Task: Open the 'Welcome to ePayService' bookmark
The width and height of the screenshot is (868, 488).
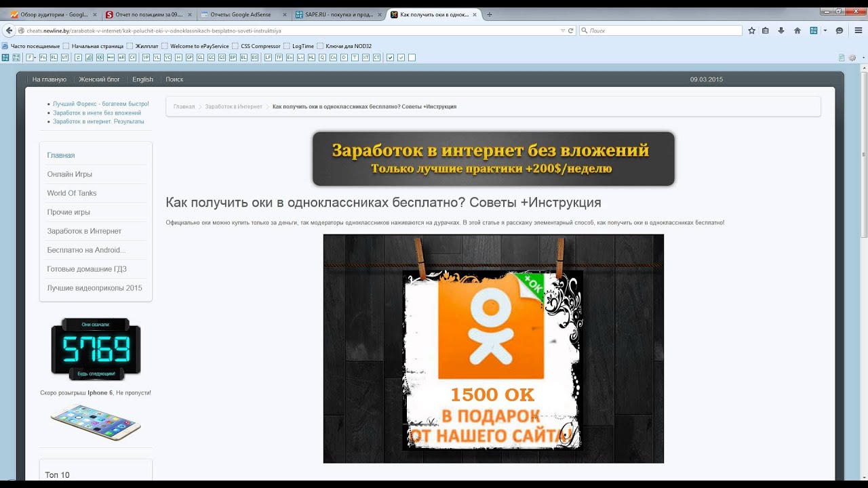Action: tap(195, 46)
